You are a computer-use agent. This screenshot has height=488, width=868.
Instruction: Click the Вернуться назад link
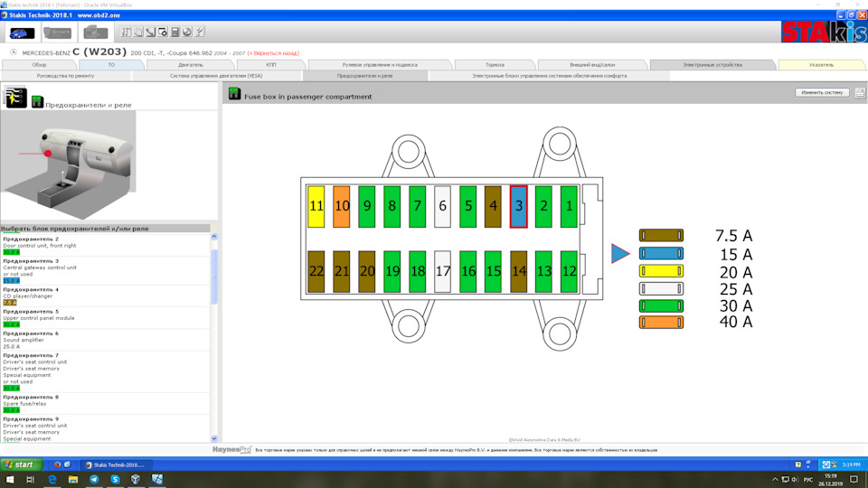point(273,53)
